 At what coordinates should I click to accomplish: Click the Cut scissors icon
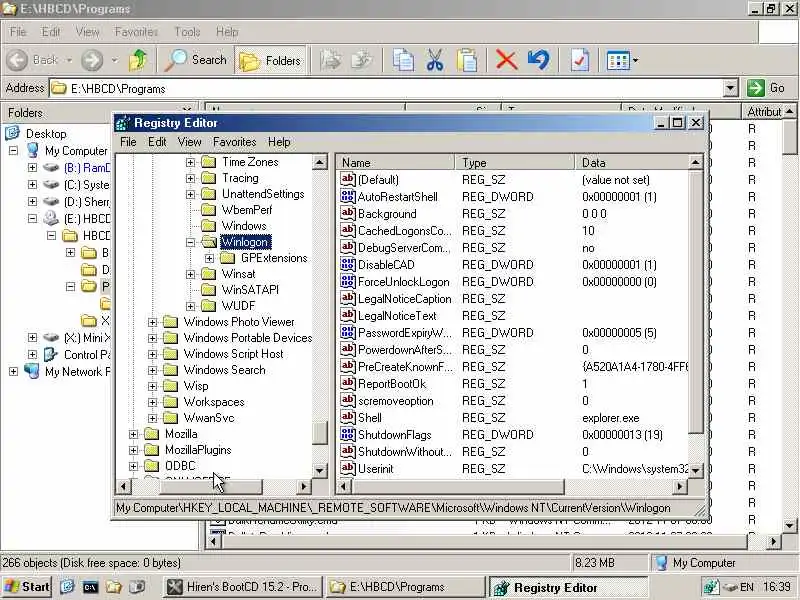pos(435,60)
